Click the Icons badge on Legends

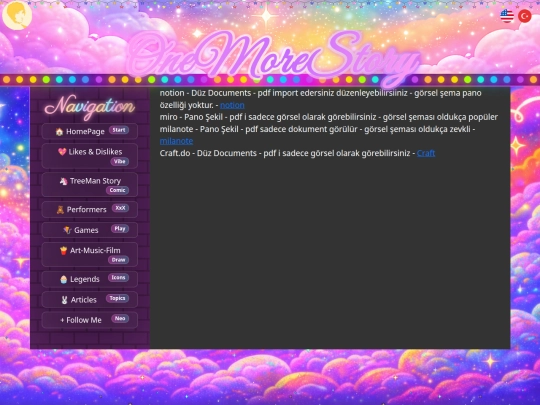pos(118,278)
